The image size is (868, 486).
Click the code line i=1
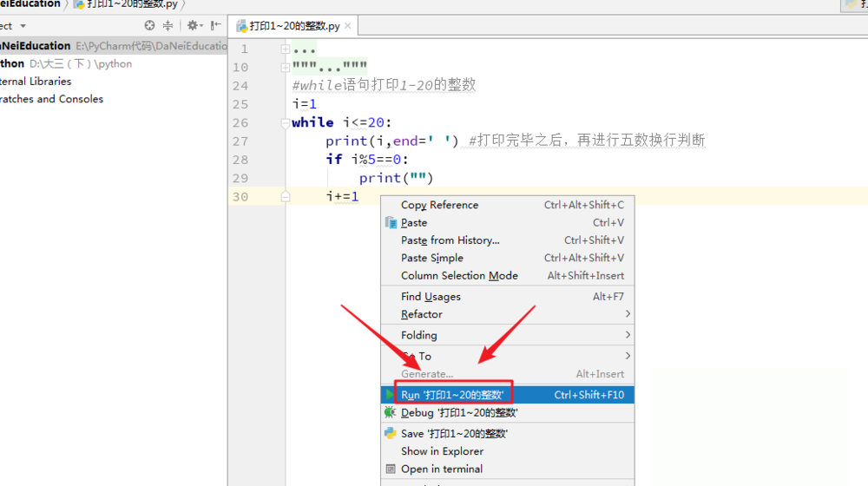[x=305, y=104]
